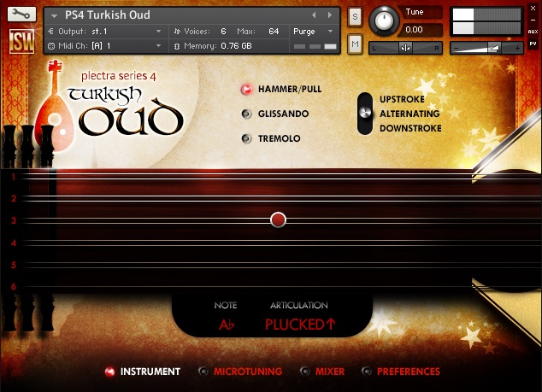Open the Purge dropdown menu

coord(313,32)
